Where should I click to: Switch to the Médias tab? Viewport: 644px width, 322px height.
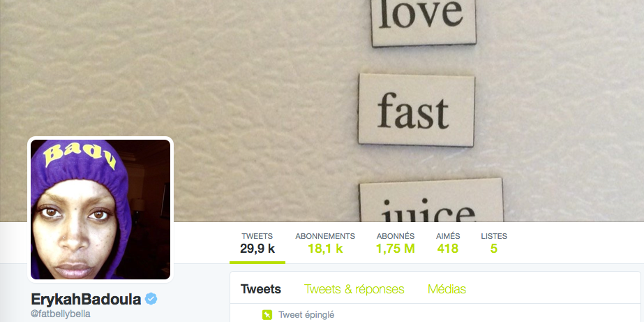tap(447, 289)
